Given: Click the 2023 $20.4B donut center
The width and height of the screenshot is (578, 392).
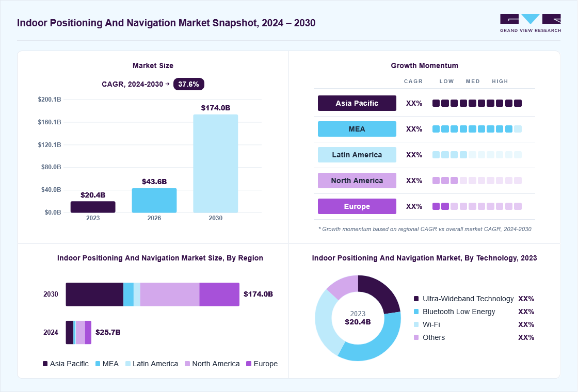Looking at the screenshot, I should [358, 318].
